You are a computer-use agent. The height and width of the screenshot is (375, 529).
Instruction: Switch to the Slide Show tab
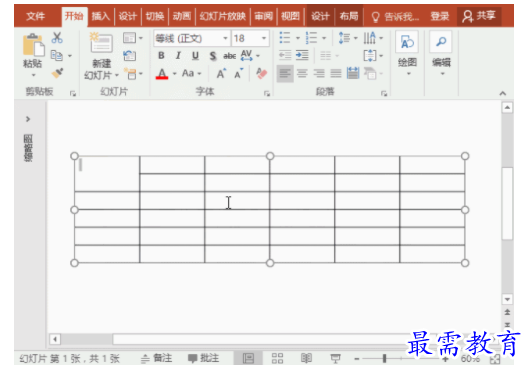(x=223, y=16)
